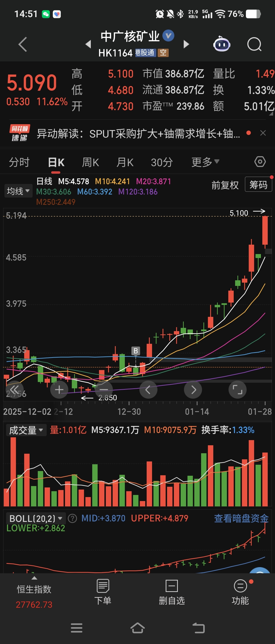Tap the 空 short-selling tag
275x644 pixels.
point(163,53)
